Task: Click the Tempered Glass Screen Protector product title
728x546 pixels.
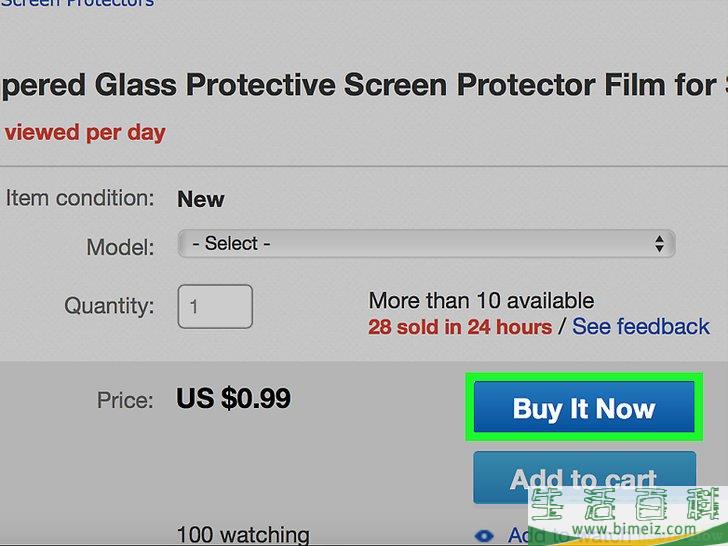Action: point(364,85)
